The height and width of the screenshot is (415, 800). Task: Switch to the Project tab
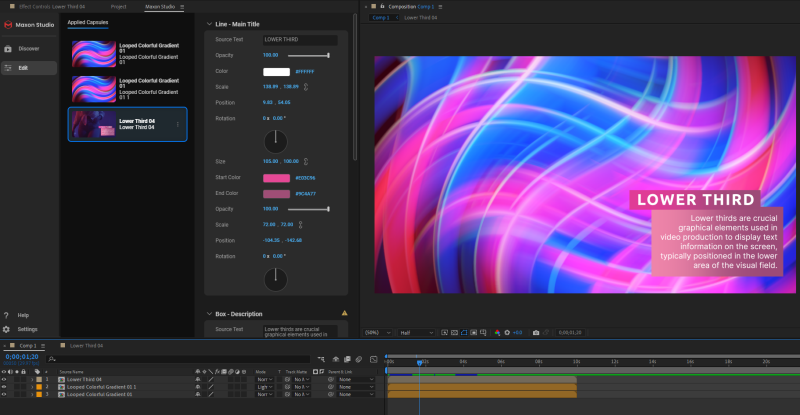[118, 6]
